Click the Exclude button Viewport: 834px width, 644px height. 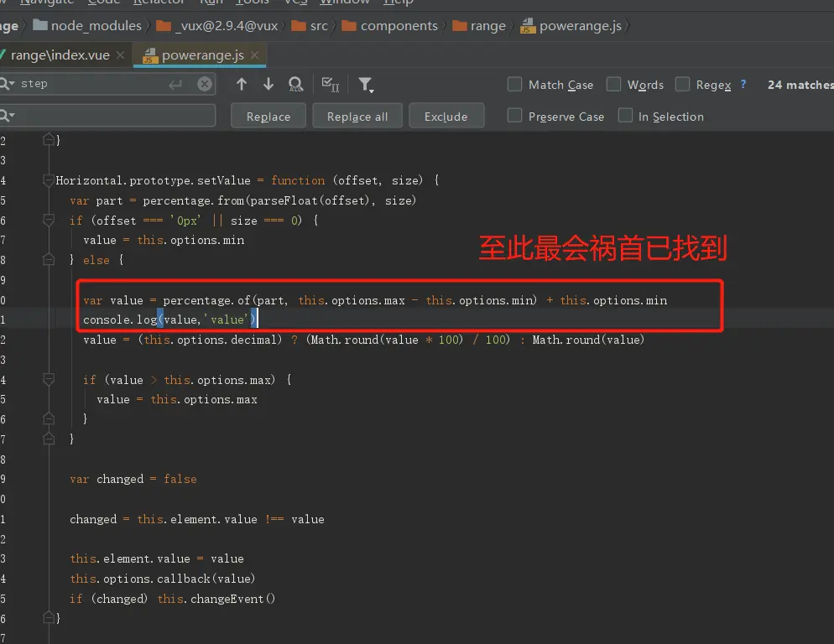click(446, 116)
